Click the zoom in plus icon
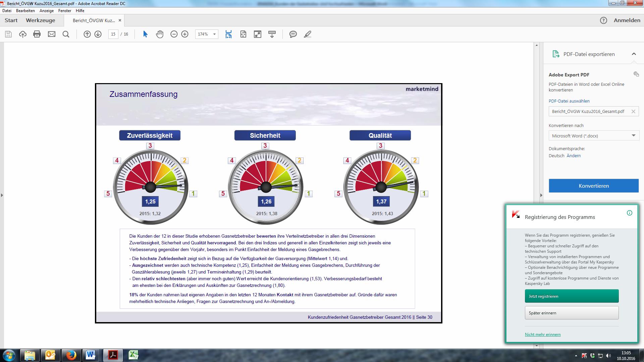The image size is (644, 362). pos(185,34)
